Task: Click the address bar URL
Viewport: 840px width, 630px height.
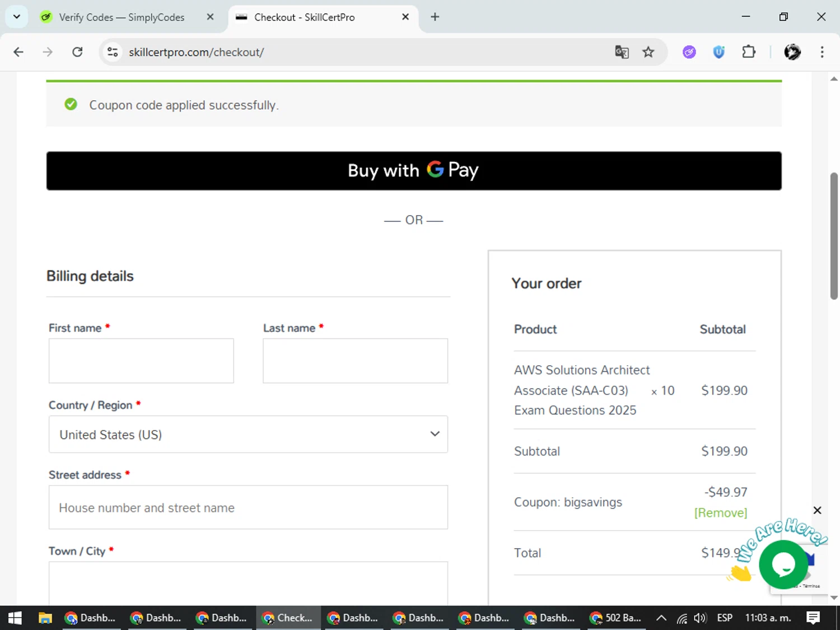Action: click(x=197, y=52)
